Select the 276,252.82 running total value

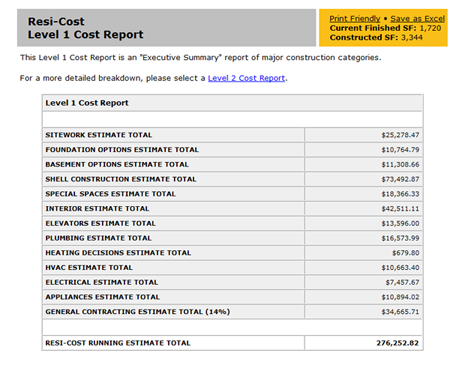point(398,343)
